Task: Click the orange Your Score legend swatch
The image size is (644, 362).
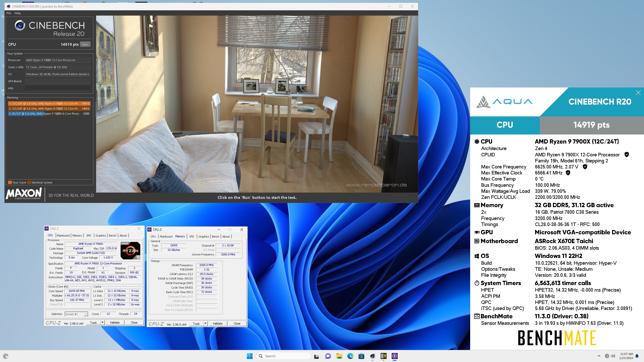Action: click(x=10, y=183)
